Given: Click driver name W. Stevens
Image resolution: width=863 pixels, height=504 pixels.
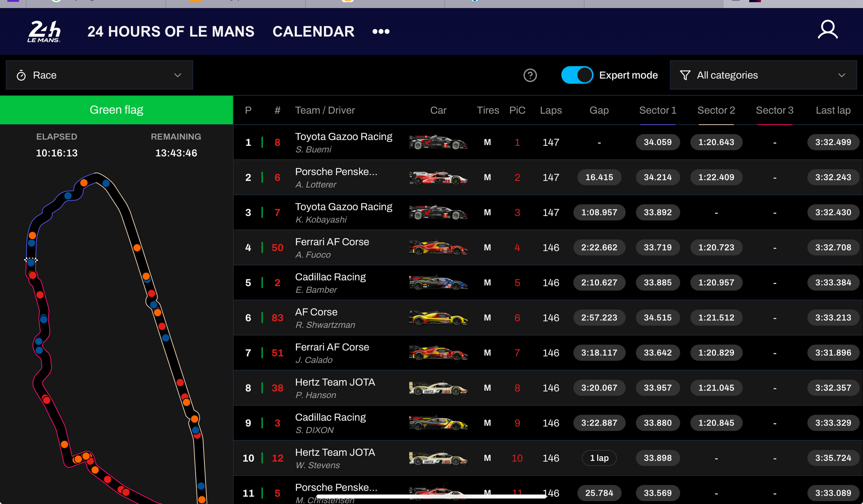Looking at the screenshot, I should click(317, 465).
